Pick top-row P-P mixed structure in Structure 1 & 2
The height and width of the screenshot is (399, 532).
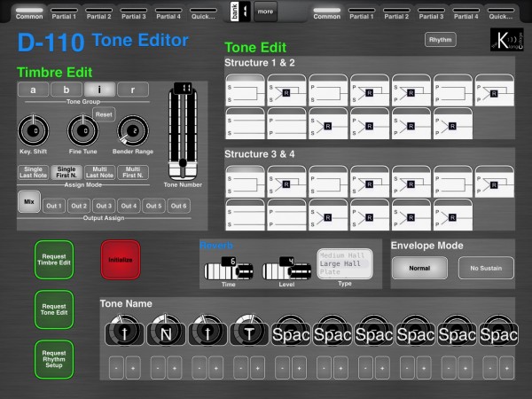[453, 90]
